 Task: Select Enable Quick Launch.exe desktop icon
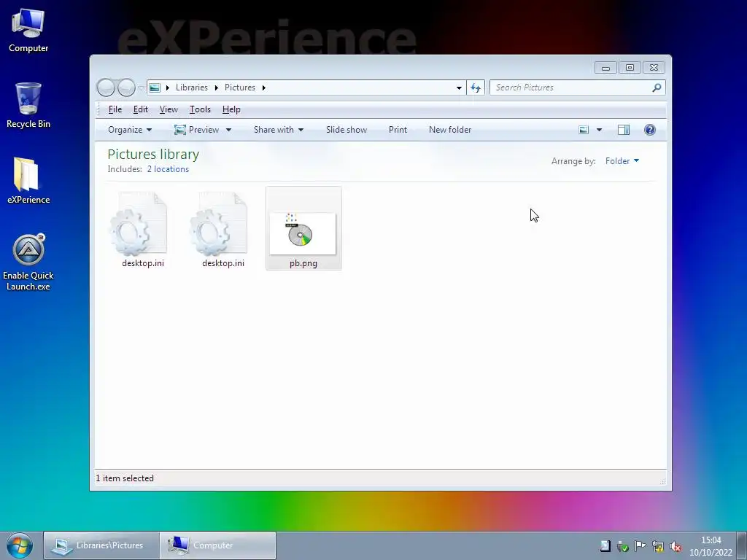(x=28, y=262)
